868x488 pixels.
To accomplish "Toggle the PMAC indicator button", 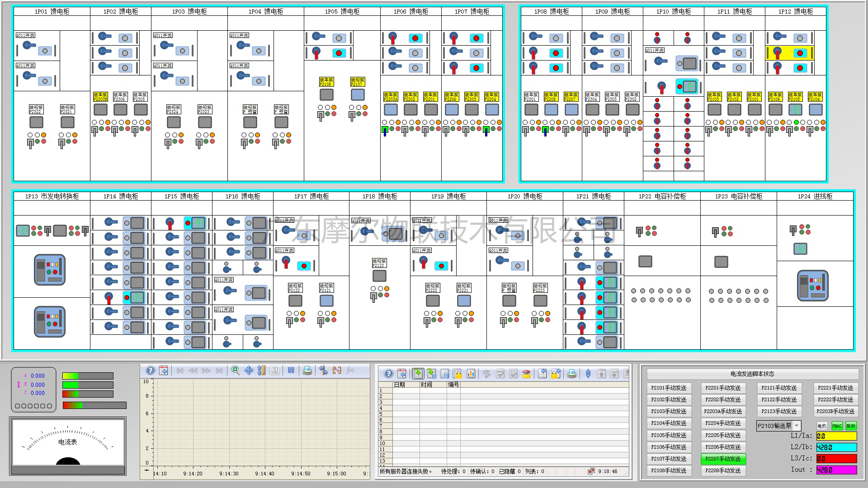I will coord(837,426).
